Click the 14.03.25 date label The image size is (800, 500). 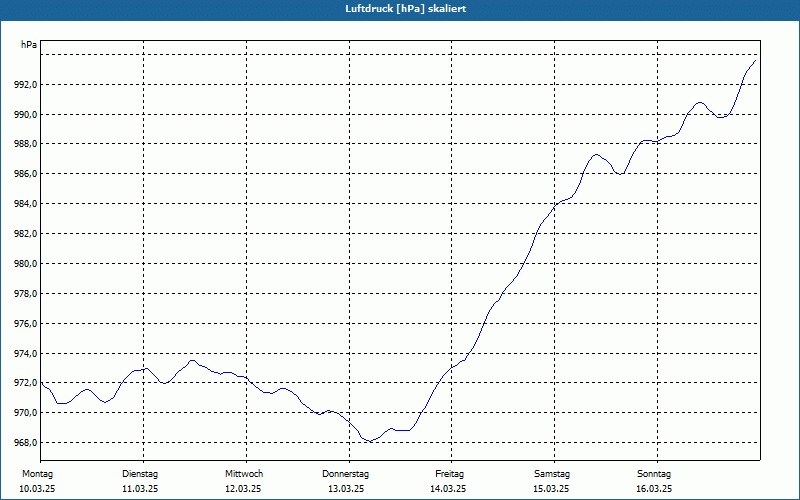(x=448, y=489)
